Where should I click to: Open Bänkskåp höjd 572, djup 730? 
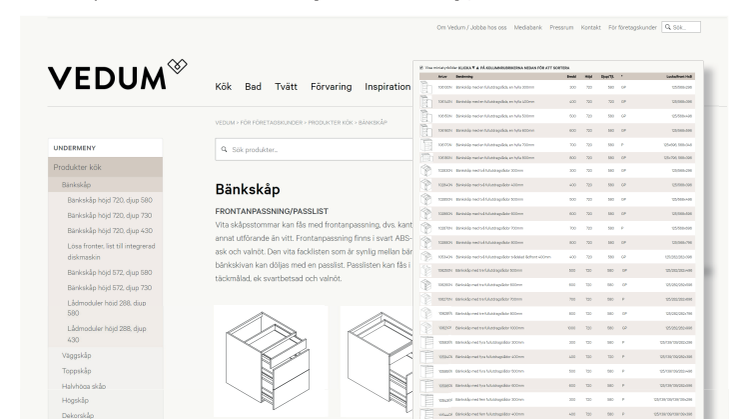pyautogui.click(x=109, y=288)
